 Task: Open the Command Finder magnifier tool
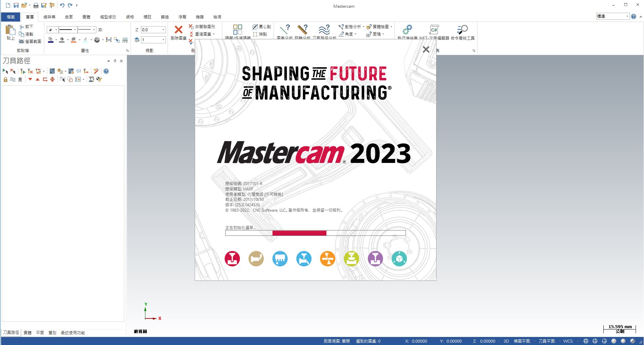462,30
